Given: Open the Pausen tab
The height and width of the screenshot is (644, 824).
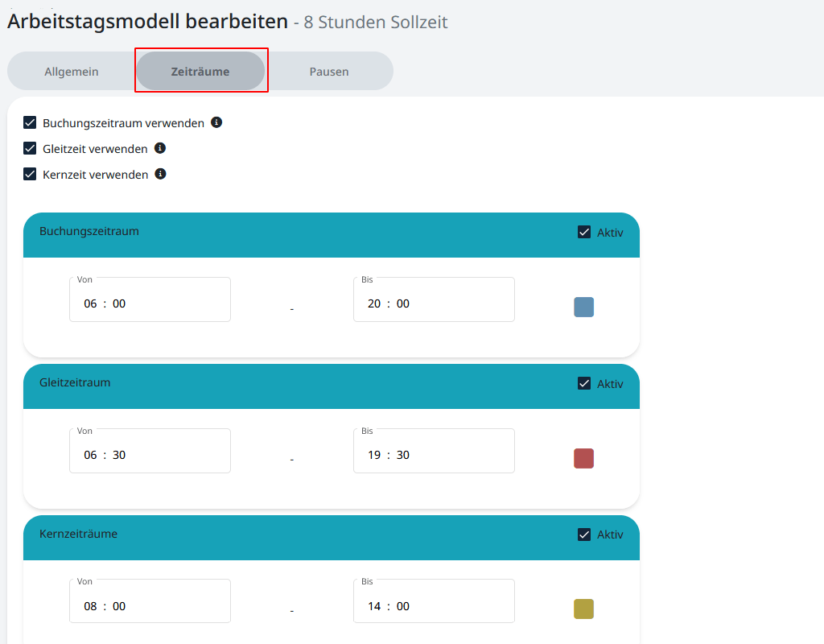Looking at the screenshot, I should (329, 72).
